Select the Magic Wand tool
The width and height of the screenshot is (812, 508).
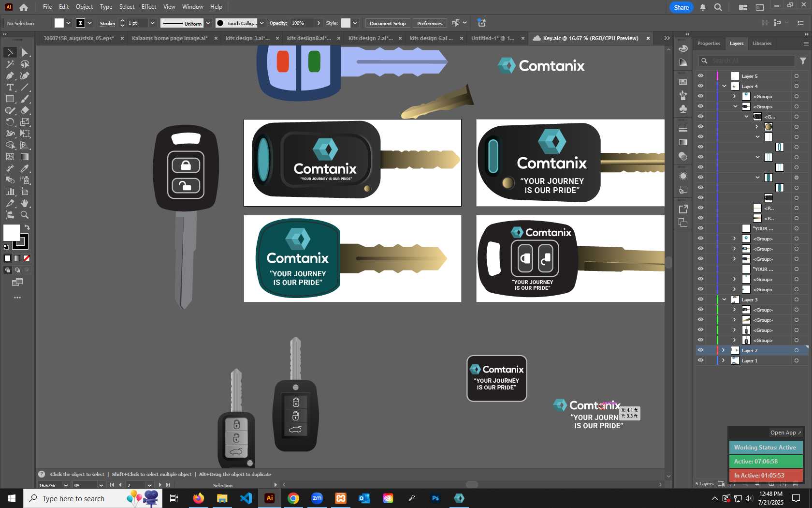tap(10, 64)
